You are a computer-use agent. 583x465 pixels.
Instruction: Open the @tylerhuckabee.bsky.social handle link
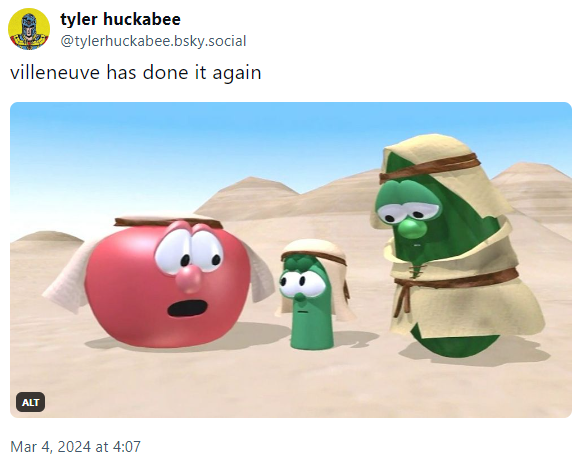(153, 41)
